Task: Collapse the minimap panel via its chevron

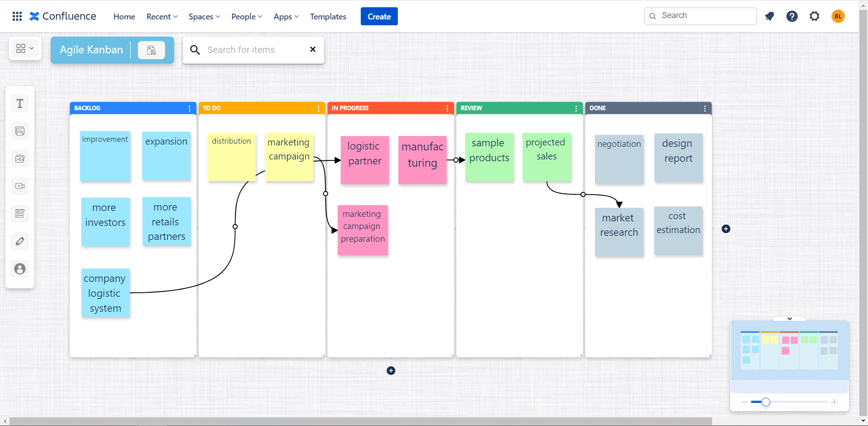Action: [x=790, y=318]
